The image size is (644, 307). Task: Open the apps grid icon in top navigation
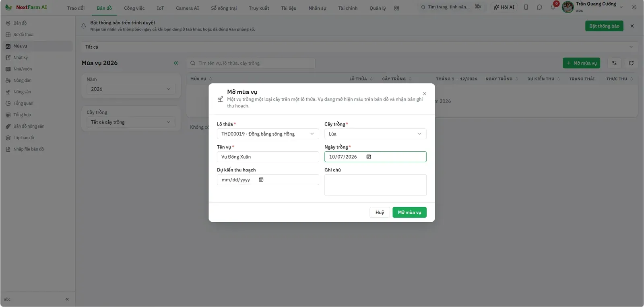(x=396, y=8)
